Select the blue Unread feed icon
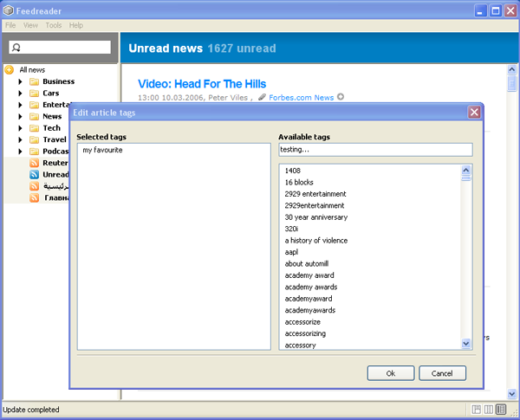This screenshot has height=420, width=520. (35, 174)
